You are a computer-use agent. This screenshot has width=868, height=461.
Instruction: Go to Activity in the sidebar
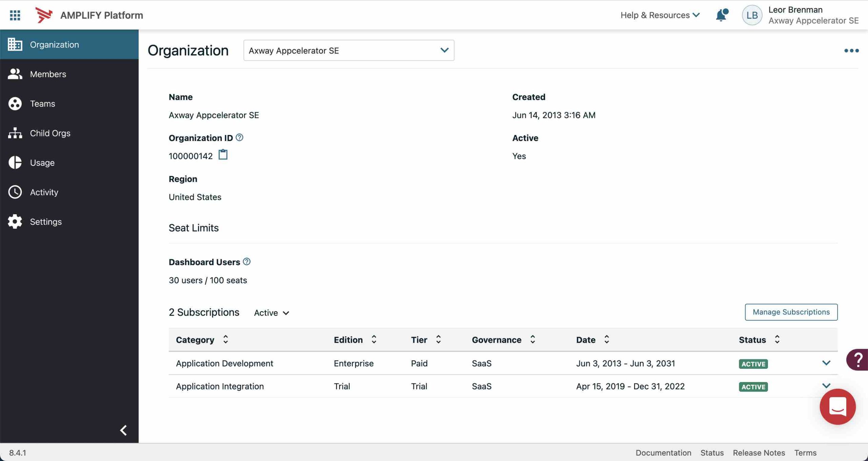pyautogui.click(x=69, y=192)
